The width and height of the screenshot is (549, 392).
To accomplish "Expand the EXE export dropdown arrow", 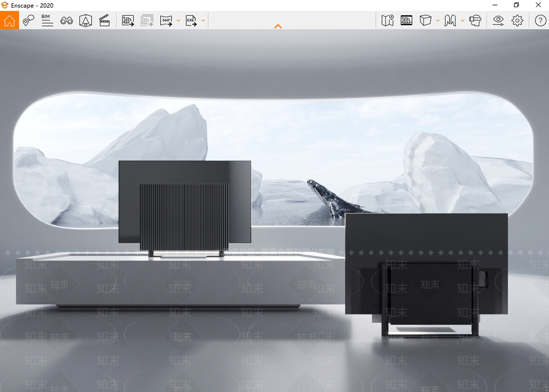I will point(203,21).
